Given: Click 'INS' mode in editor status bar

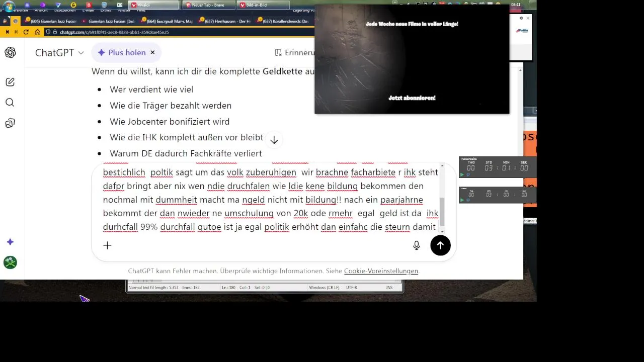Looking at the screenshot, I should click(x=389, y=288).
